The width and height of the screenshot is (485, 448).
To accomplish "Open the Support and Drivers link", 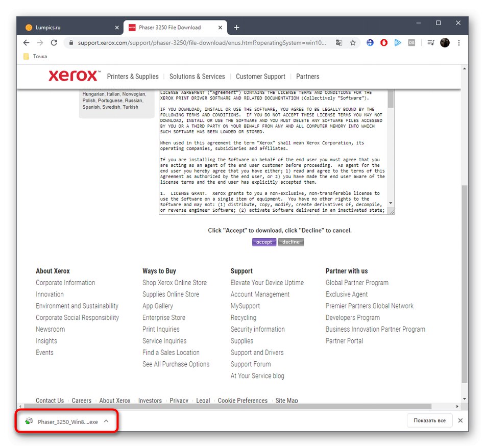I will pyautogui.click(x=257, y=352).
